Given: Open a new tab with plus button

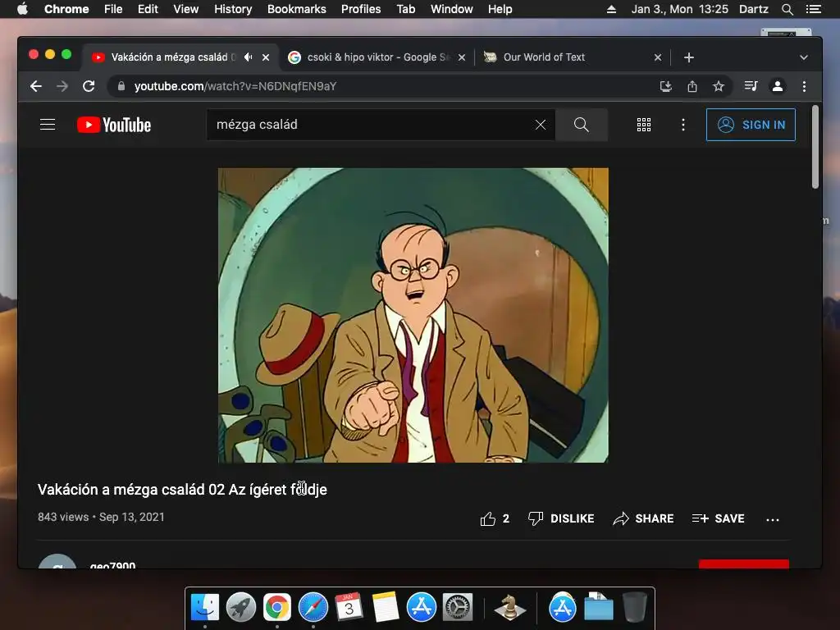Looking at the screenshot, I should [x=689, y=57].
